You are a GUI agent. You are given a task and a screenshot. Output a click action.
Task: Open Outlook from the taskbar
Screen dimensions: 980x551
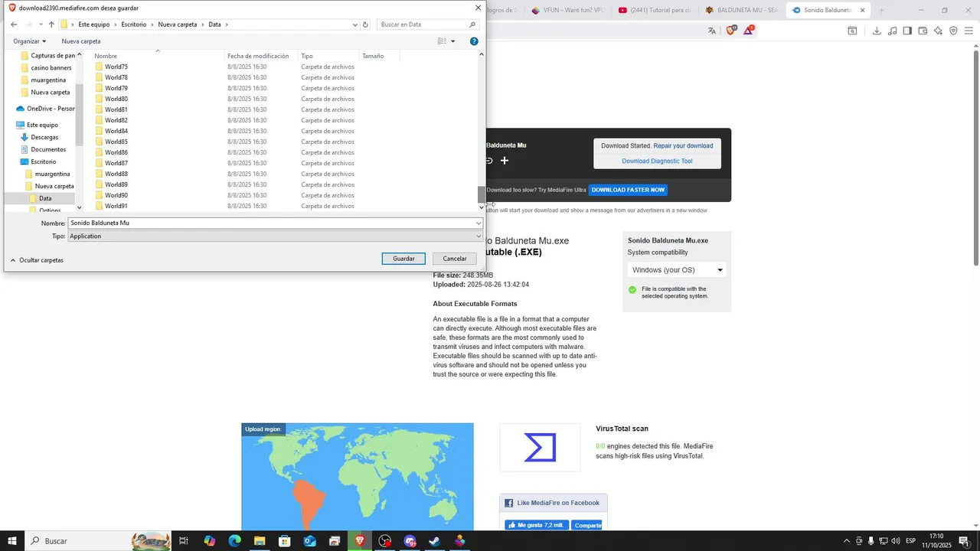click(309, 541)
